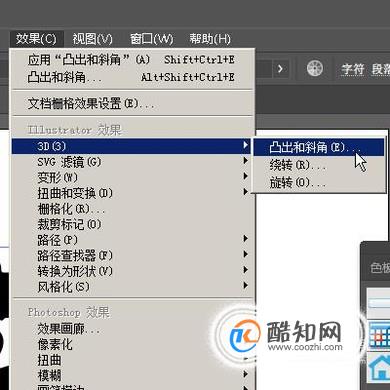
Task: Click the submenu arrow next to 3D(3)
Action: pyautogui.click(x=246, y=145)
